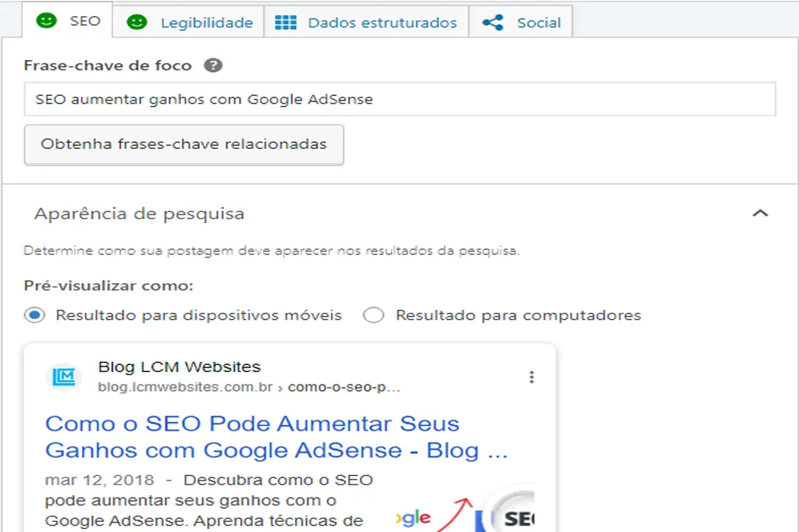Viewport: 799px width, 532px height.
Task: Click the grid icon for Dados estruturados
Action: pos(286,23)
